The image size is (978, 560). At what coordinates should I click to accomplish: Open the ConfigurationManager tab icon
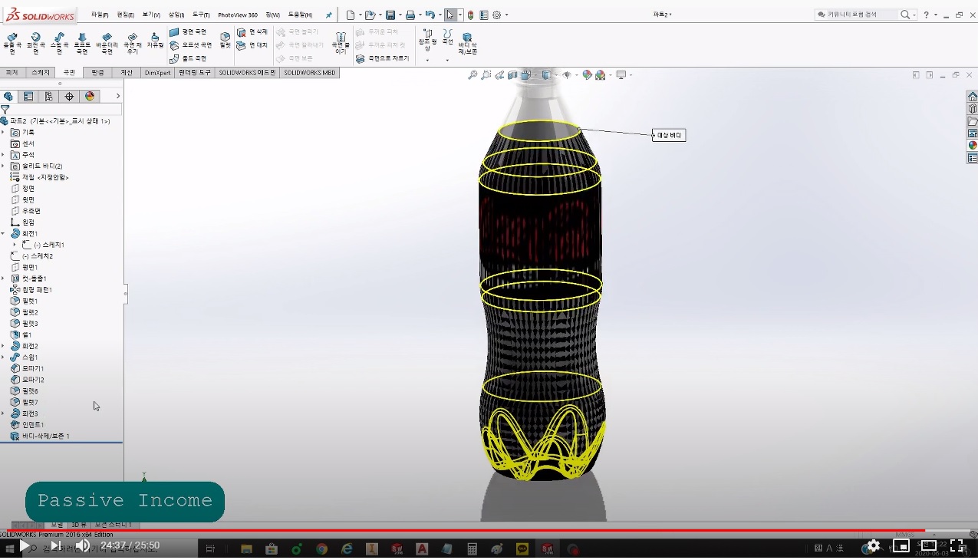(49, 96)
